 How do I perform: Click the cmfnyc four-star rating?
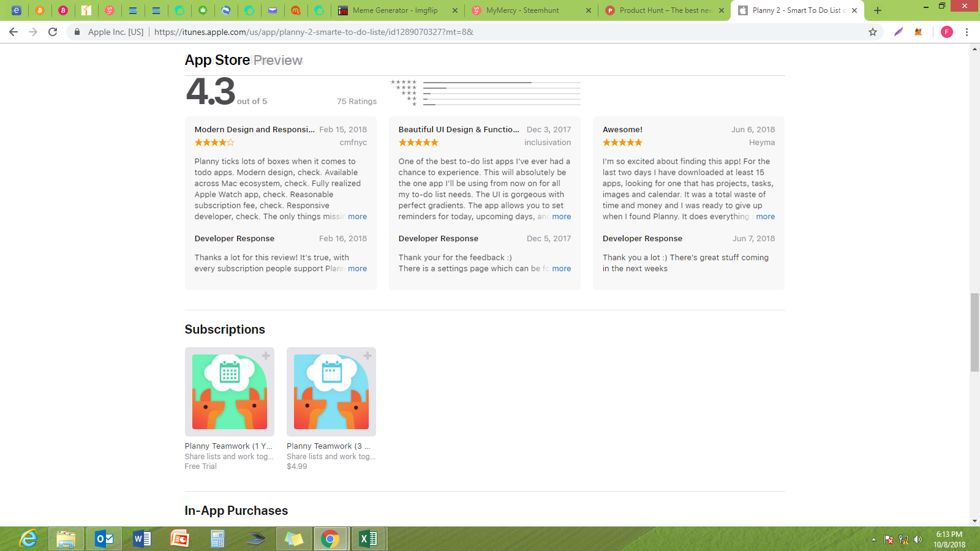tap(214, 143)
